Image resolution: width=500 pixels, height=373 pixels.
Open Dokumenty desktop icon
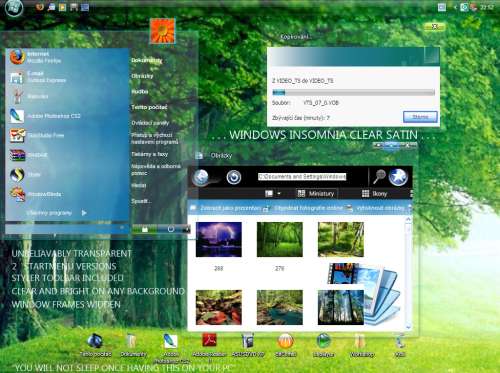tap(133, 345)
